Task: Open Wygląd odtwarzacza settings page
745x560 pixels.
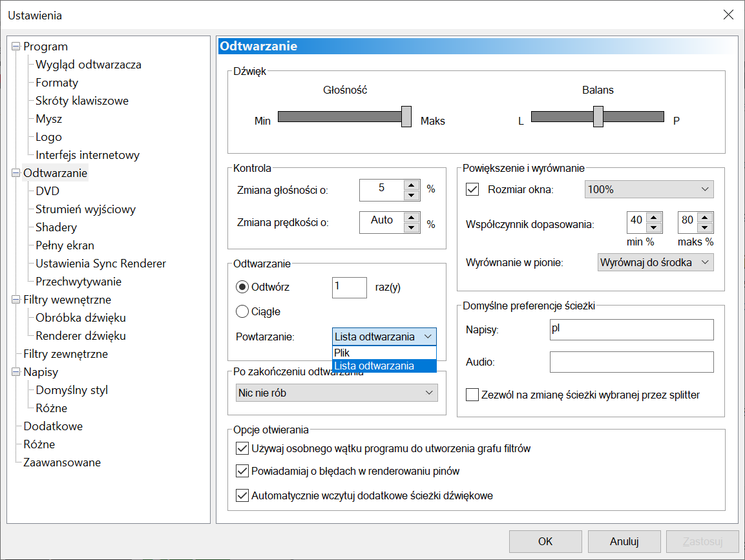Action: pos(89,65)
